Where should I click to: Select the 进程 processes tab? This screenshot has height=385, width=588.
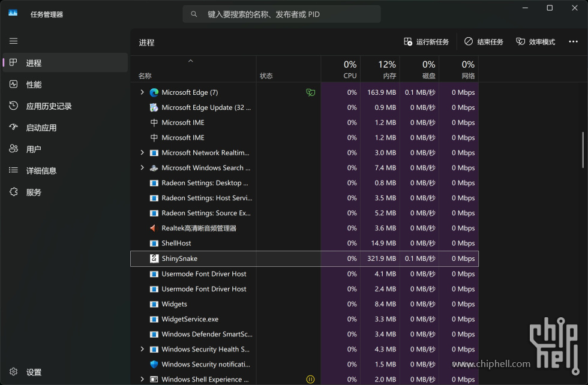click(34, 63)
